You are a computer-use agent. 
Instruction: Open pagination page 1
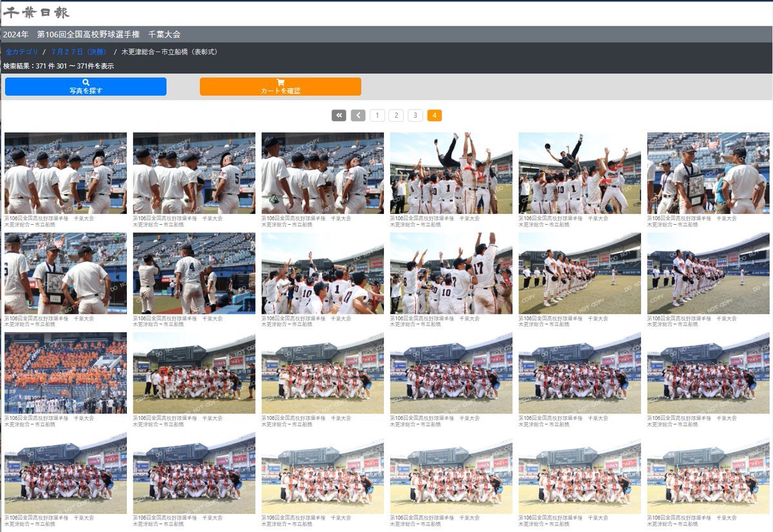coord(377,115)
